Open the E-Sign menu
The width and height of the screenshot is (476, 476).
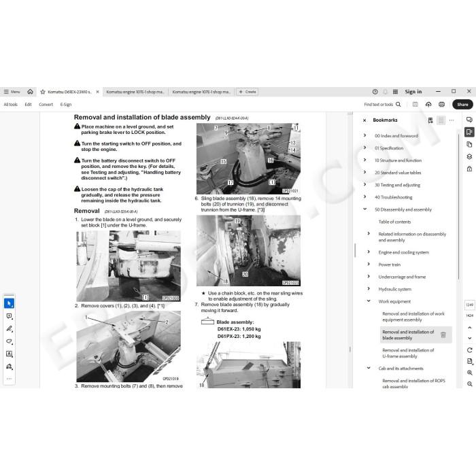(66, 105)
